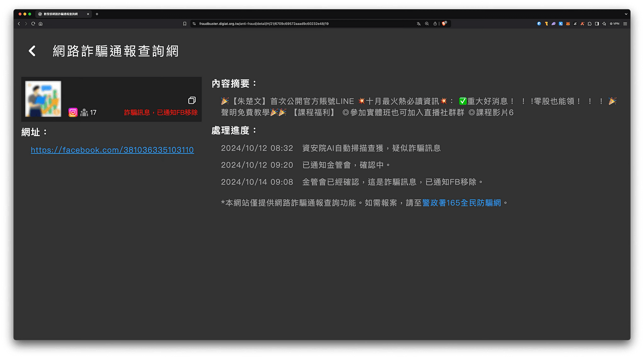The width and height of the screenshot is (644, 358).
Task: Open the purple Phantom extension icon
Action: tap(553, 24)
